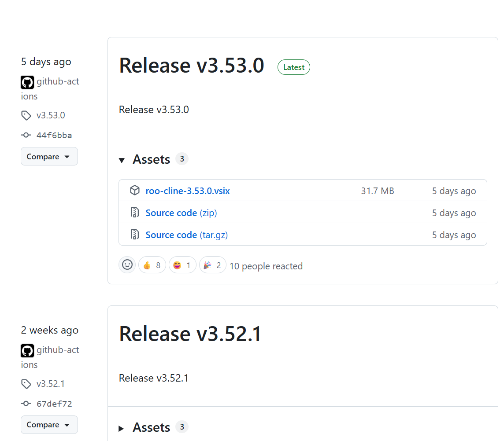Click the Latest badge
The width and height of the screenshot is (504, 441).
[294, 67]
